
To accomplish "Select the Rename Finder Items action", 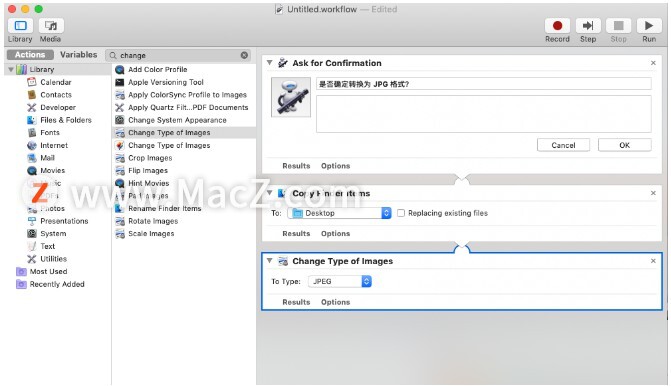I will (x=164, y=208).
